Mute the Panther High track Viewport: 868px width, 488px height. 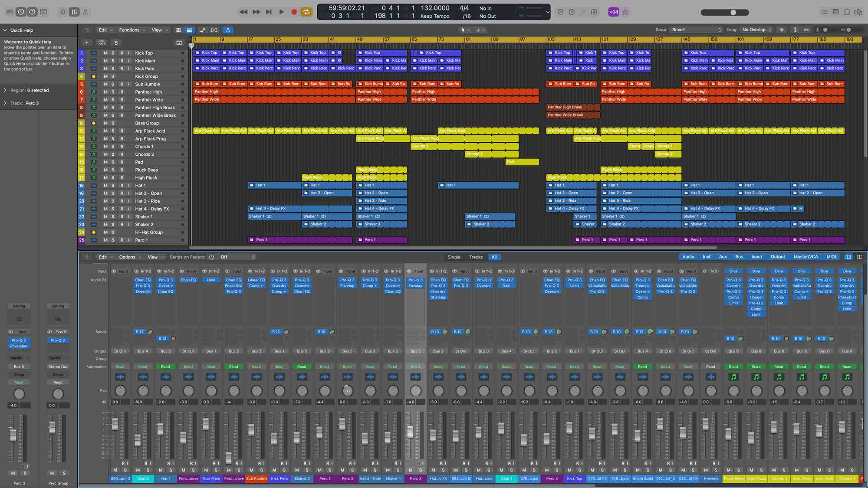[x=105, y=92]
